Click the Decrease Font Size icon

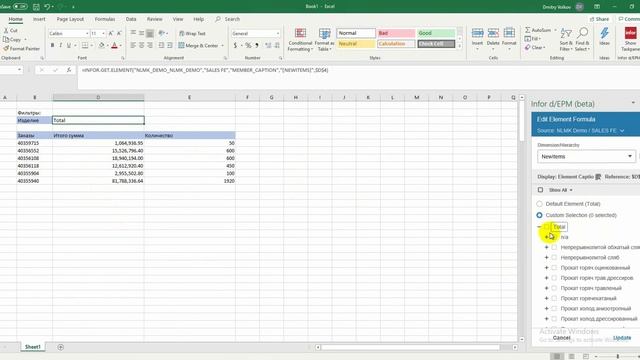(119, 33)
